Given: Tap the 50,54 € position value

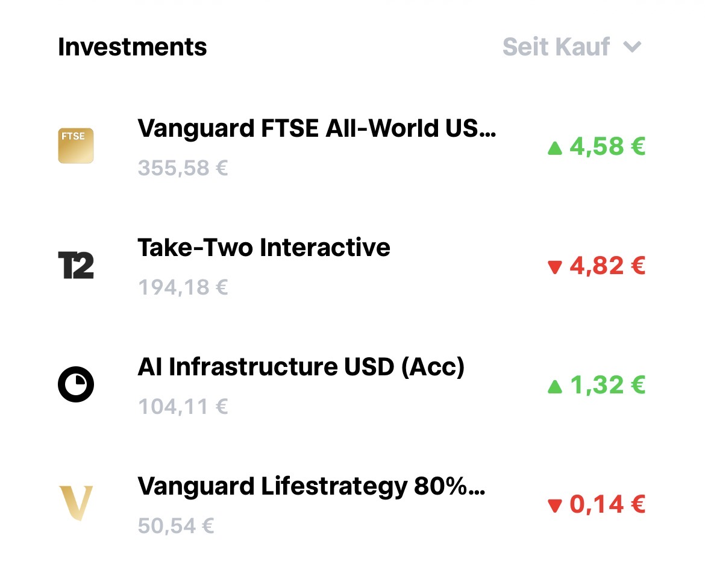Looking at the screenshot, I should [x=176, y=526].
